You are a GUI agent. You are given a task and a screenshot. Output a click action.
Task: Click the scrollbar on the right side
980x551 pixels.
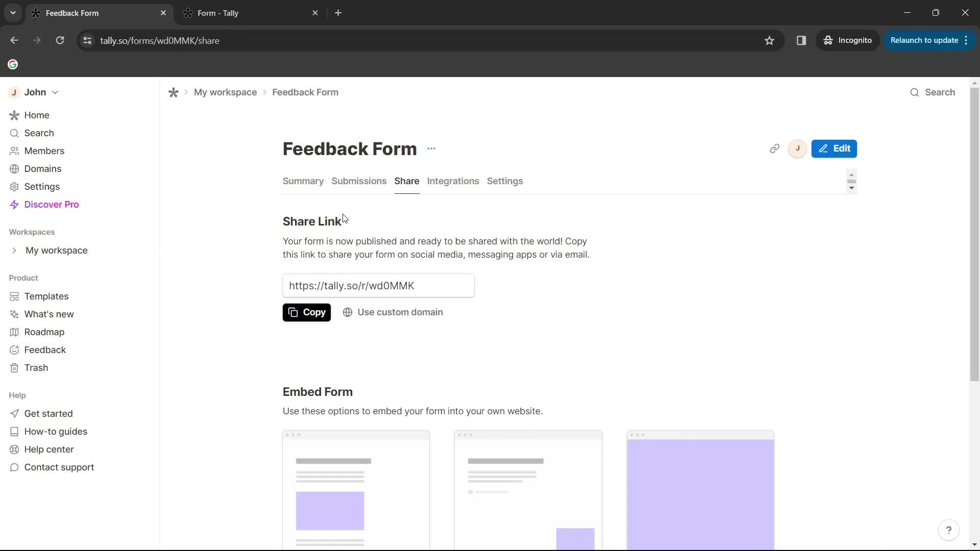tap(851, 182)
